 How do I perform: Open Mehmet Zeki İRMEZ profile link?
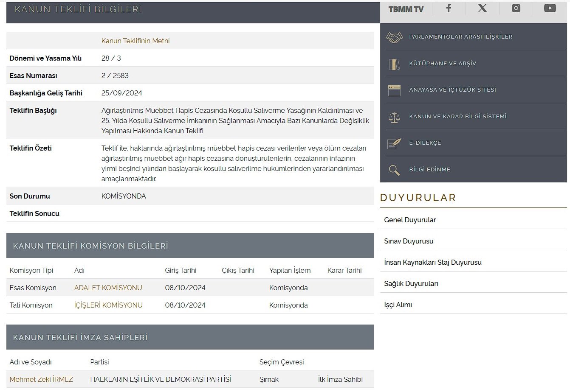(41, 379)
